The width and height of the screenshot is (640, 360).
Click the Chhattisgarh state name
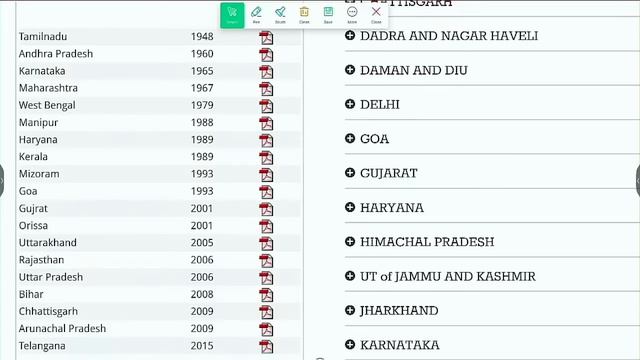pos(48,311)
